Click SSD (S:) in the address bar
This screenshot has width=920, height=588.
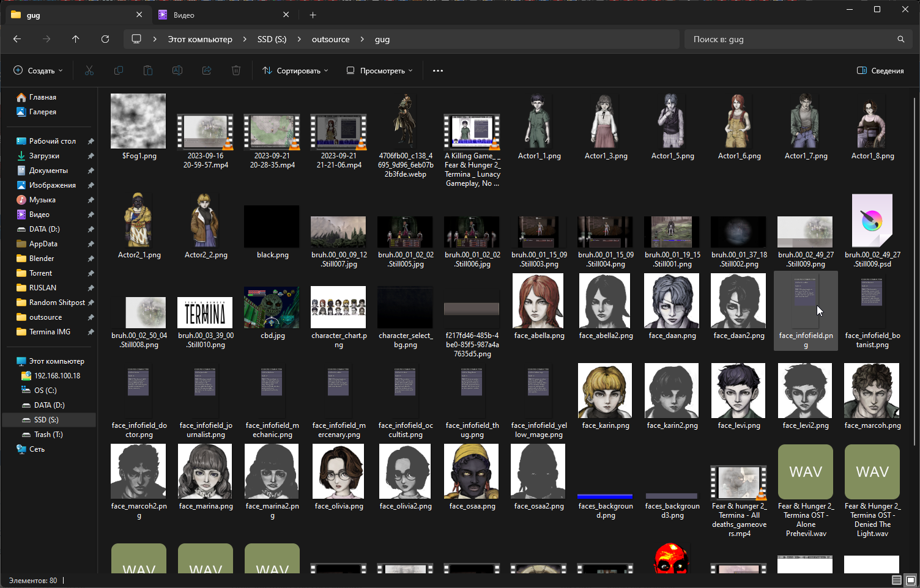tap(272, 39)
